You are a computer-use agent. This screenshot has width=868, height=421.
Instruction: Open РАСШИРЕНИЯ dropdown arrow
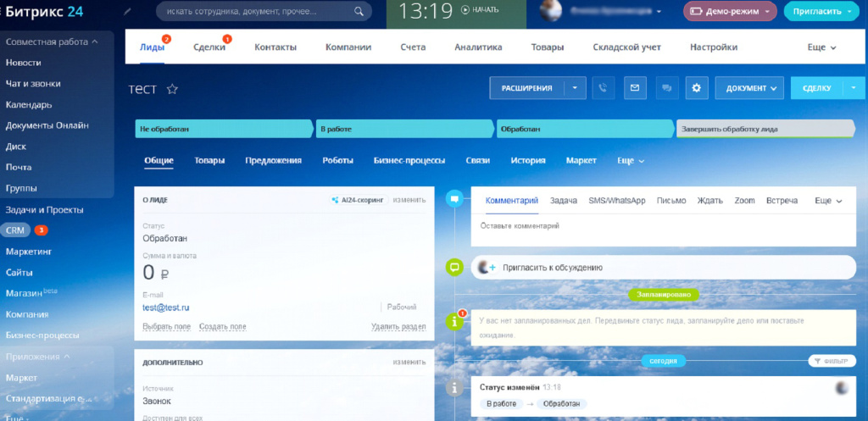[575, 88]
